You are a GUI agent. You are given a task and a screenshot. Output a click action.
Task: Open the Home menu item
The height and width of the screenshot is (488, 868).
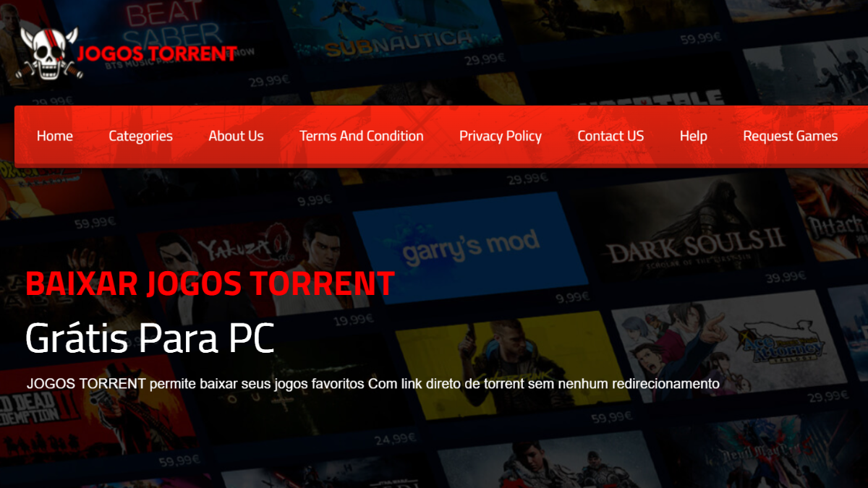click(55, 136)
